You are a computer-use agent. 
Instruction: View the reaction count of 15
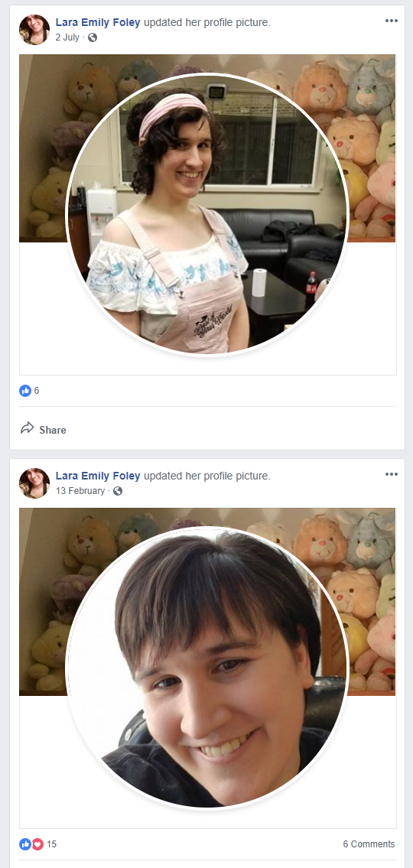click(x=51, y=844)
